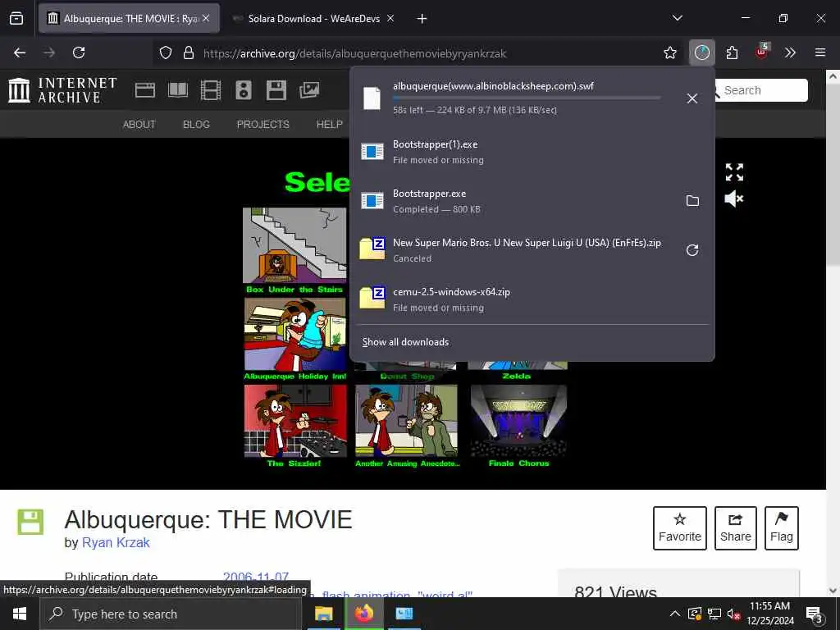This screenshot has height=630, width=840.
Task: Reload the current page
Action: click(x=79, y=52)
